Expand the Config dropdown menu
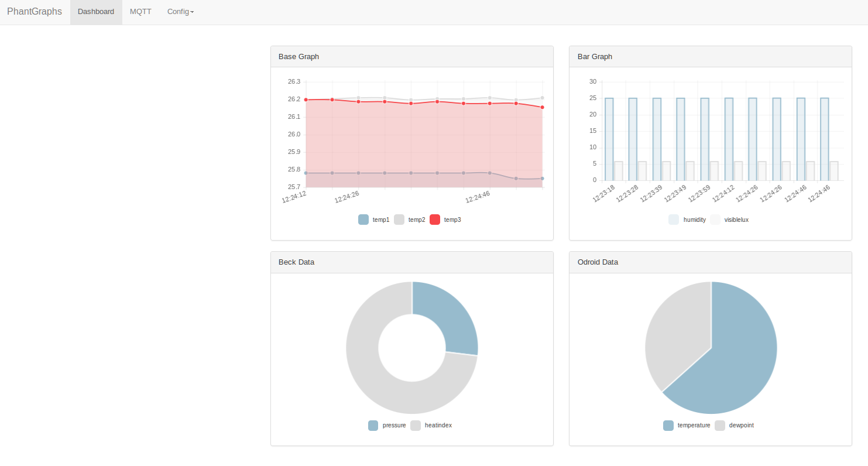This screenshot has height=466, width=868. pos(180,12)
